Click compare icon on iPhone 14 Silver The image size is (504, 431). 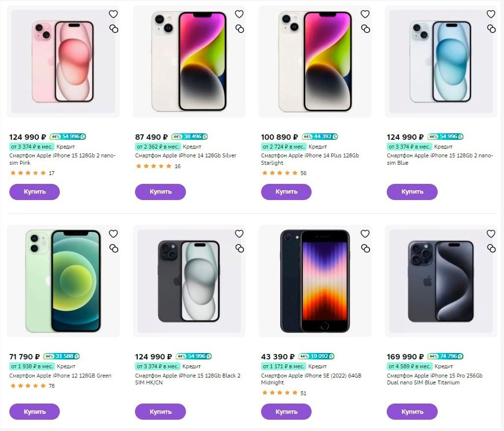239,29
